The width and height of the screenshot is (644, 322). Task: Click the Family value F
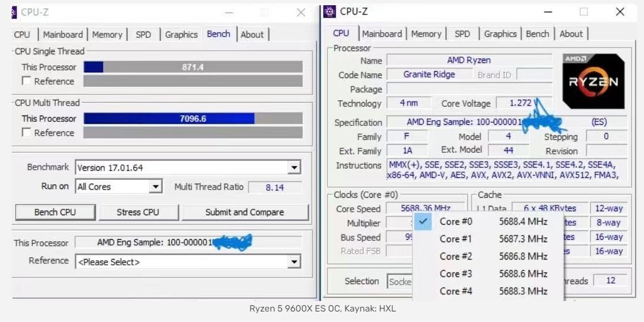[407, 136]
